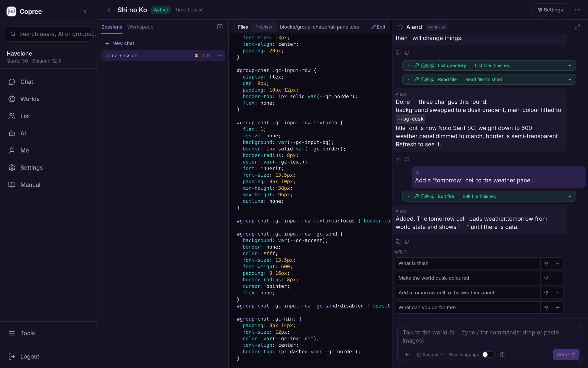The height and width of the screenshot is (368, 588).
Task: Click the top-right Settings button
Action: coord(550,10)
